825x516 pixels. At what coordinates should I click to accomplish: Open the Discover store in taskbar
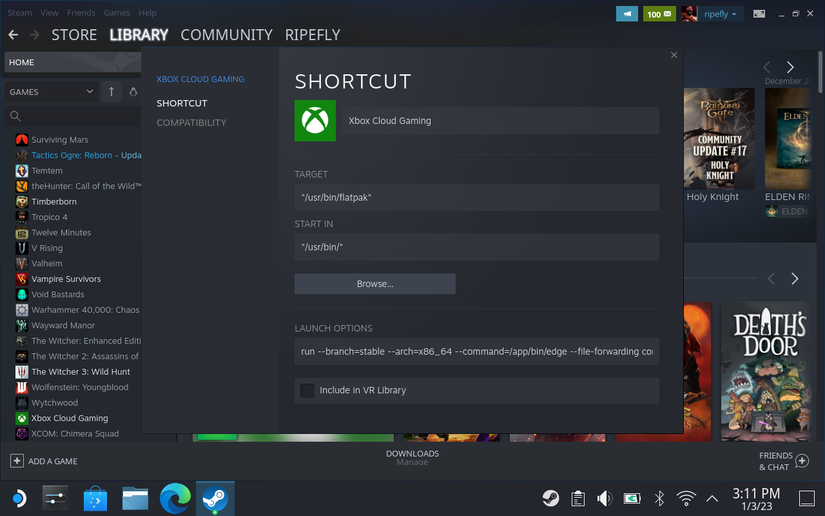95,497
